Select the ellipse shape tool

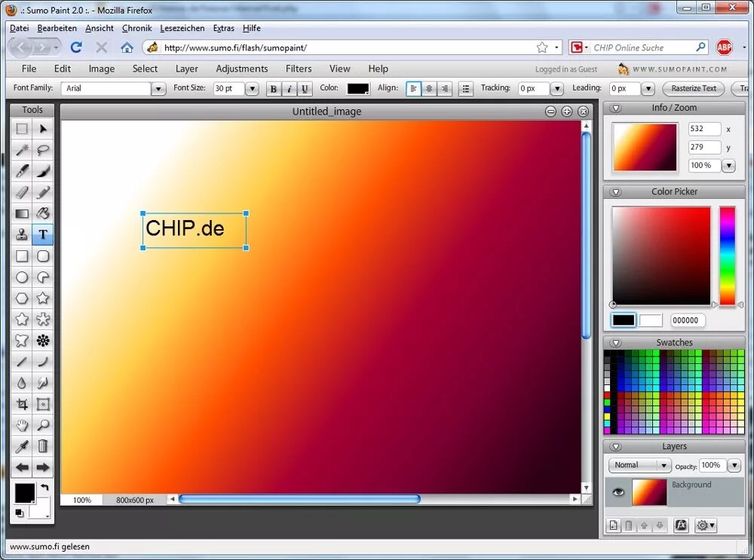tap(22, 277)
